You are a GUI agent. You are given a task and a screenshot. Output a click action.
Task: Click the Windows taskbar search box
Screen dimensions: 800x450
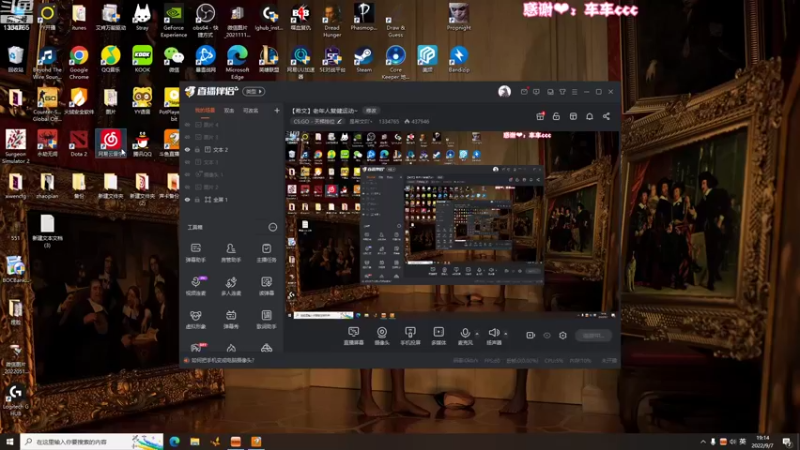tap(92, 441)
